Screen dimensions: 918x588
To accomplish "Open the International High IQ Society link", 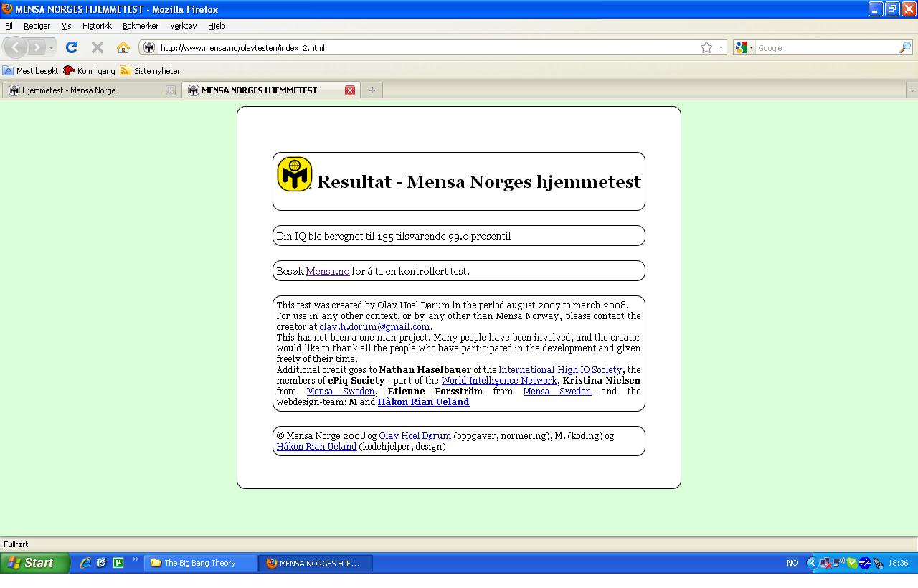I will pyautogui.click(x=560, y=369).
